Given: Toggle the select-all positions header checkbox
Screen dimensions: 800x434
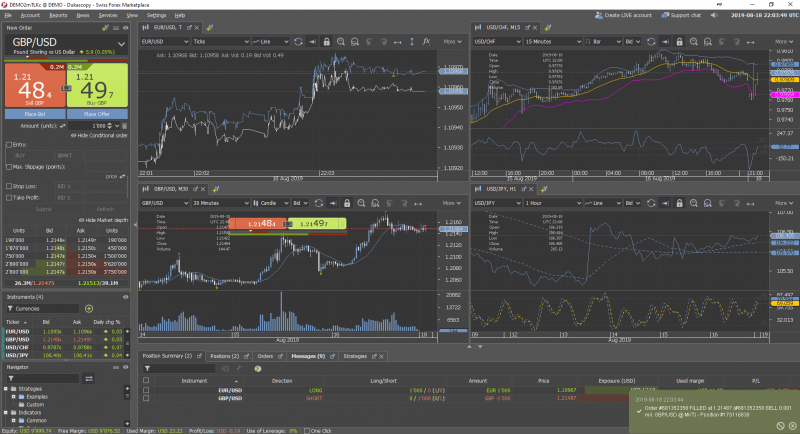Looking at the screenshot, I should tap(146, 380).
